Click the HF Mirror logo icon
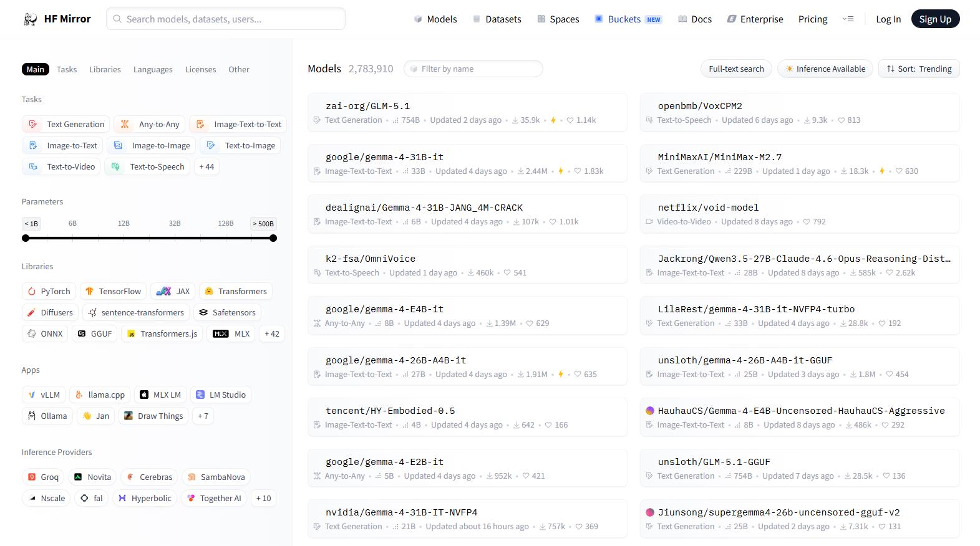980x546 pixels. 30,19
